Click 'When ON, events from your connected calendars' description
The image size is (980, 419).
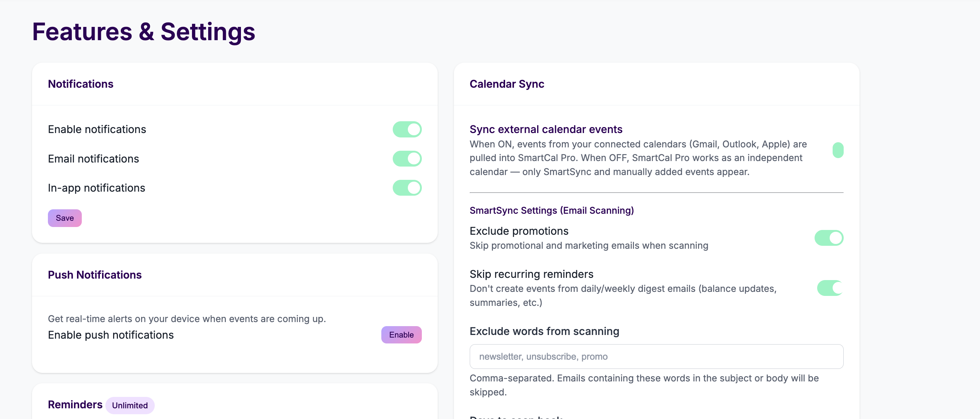coord(638,158)
